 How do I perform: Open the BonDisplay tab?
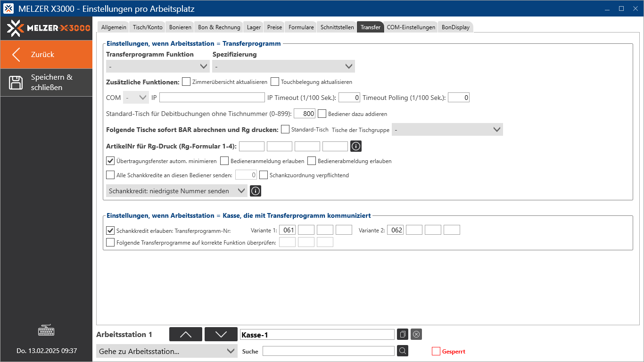(455, 27)
